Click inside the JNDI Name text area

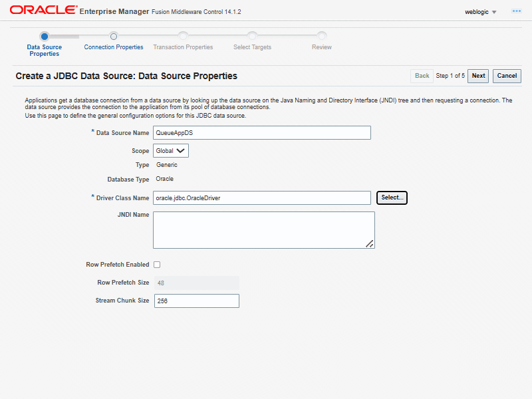point(263,230)
